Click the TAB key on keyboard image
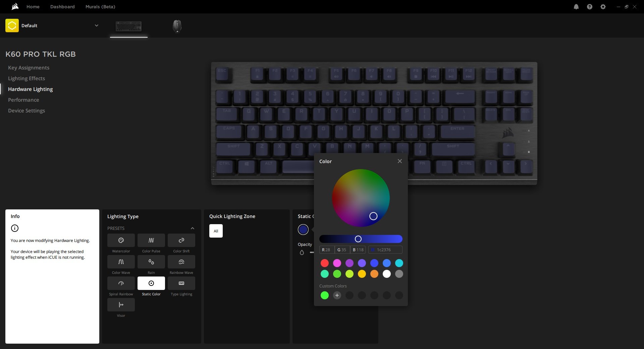Viewport: 644px width, 349px height. [227, 114]
